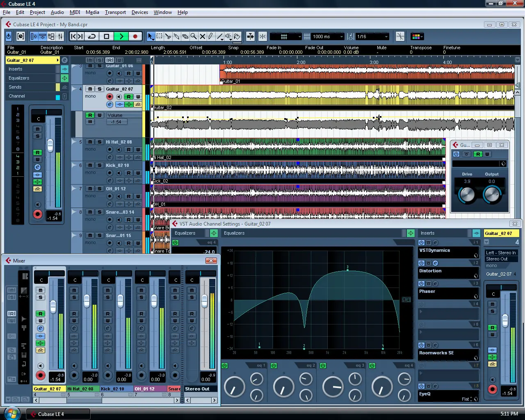Adjust the Distortion Output knob

[x=492, y=194]
